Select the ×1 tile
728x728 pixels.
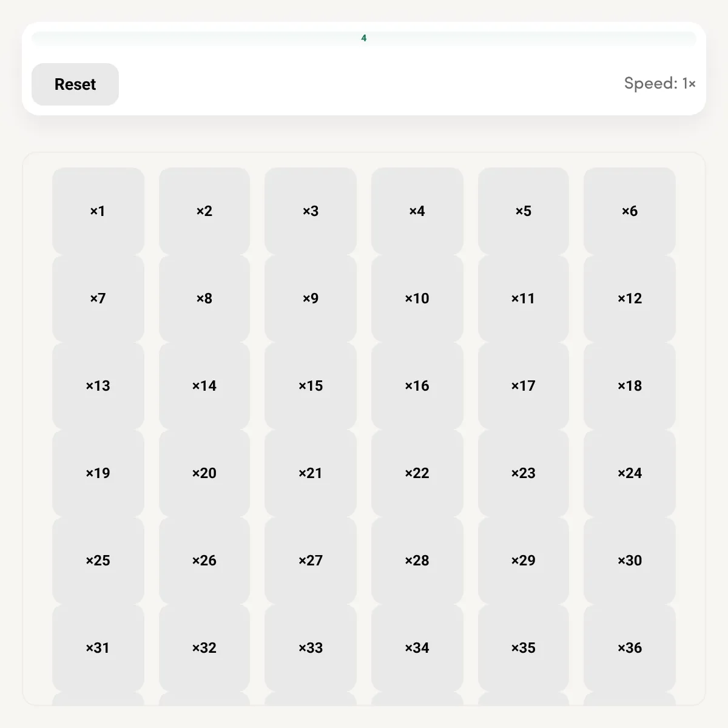(98, 211)
